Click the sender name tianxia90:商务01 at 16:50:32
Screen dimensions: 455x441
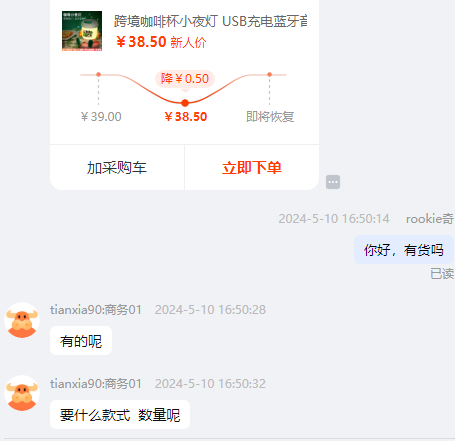pos(96,384)
